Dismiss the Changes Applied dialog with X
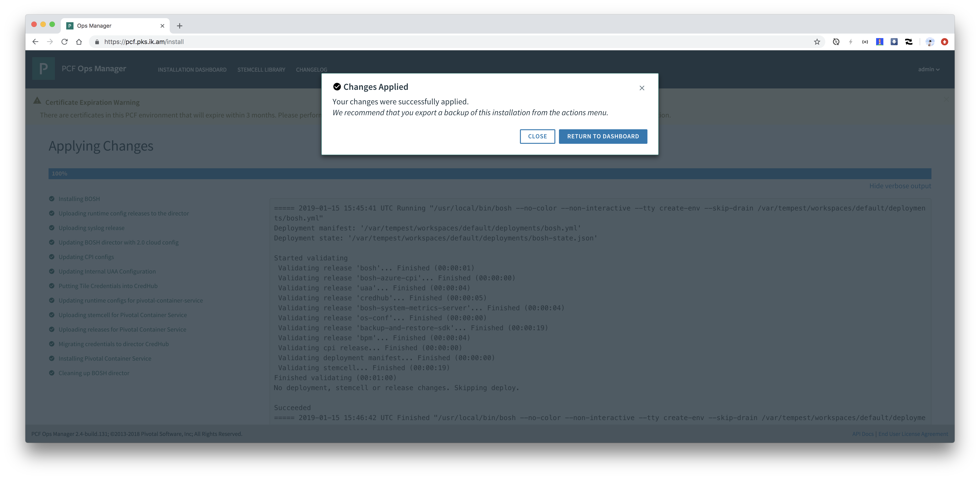The image size is (980, 479). pyautogui.click(x=642, y=88)
